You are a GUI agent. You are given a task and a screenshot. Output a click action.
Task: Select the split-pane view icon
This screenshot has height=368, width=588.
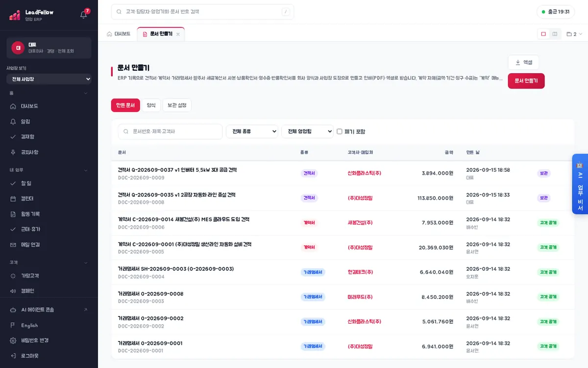tap(555, 34)
